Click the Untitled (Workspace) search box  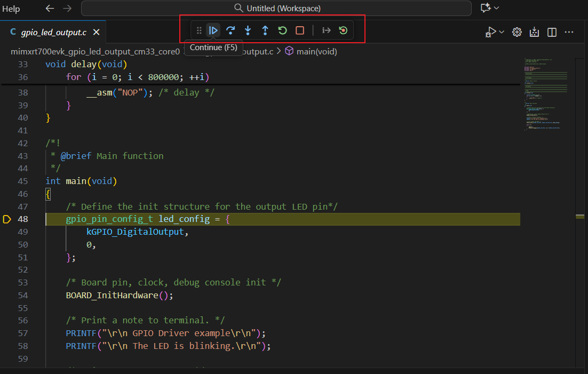click(x=276, y=9)
